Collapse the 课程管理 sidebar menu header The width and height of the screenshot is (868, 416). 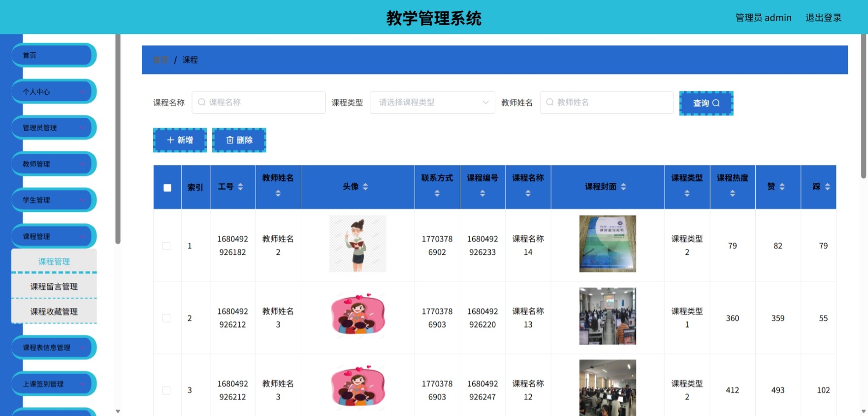click(53, 237)
